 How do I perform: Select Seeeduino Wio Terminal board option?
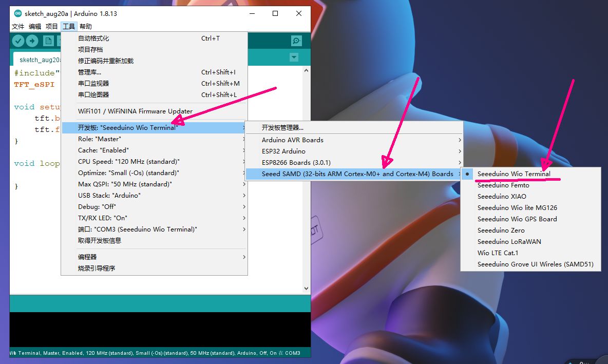(x=530, y=174)
